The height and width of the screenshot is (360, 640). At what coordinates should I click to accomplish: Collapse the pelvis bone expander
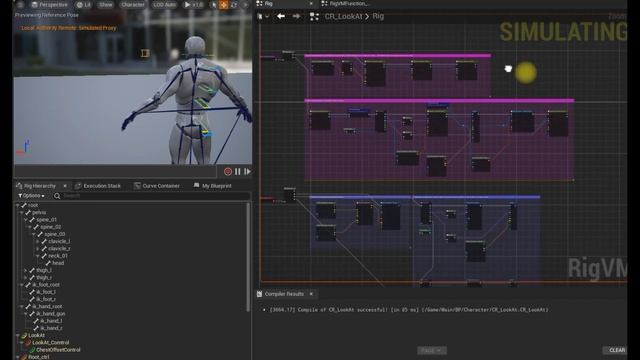[x=22, y=213]
